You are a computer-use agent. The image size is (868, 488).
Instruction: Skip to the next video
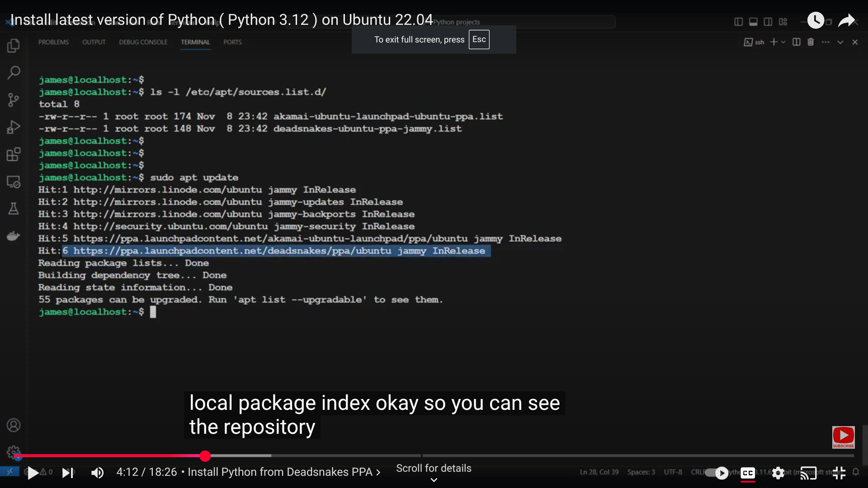click(68, 473)
